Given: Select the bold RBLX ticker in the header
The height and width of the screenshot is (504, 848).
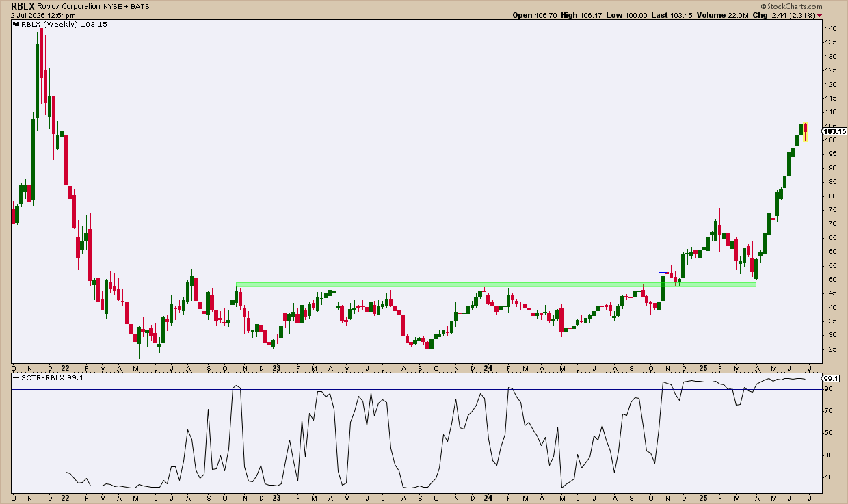Looking at the screenshot, I should pyautogui.click(x=23, y=5).
